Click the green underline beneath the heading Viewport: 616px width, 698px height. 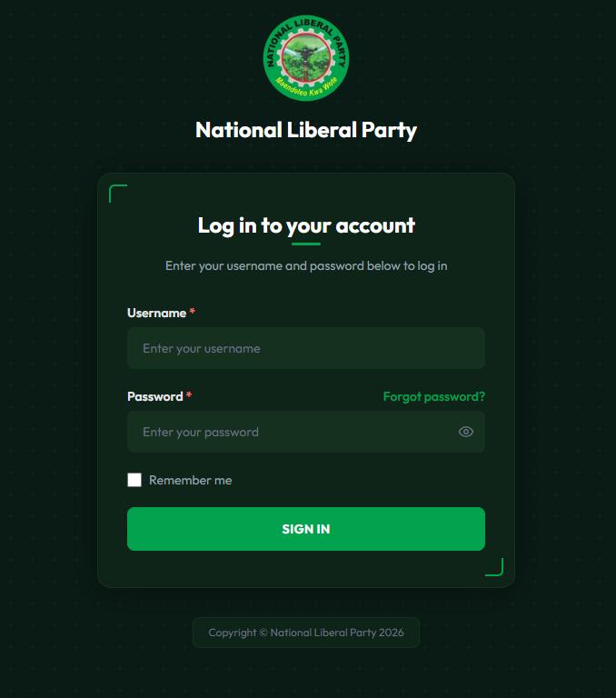tap(306, 244)
